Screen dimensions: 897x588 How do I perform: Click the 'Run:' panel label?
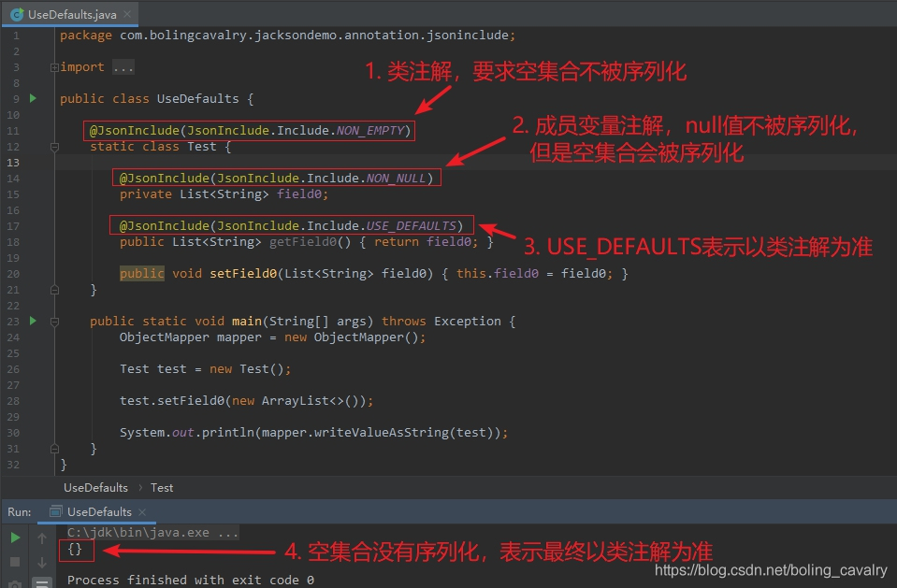pyautogui.click(x=20, y=512)
